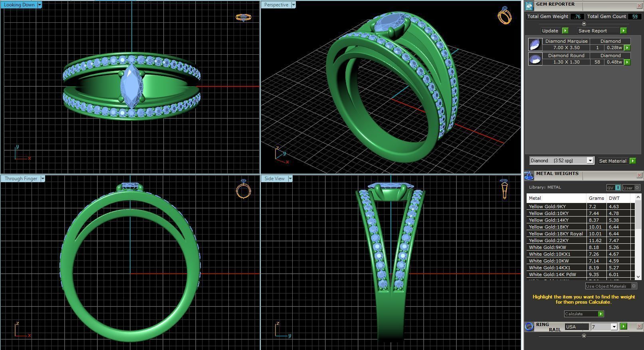
Task: Click the Set Material green arrow
Action: [x=632, y=161]
